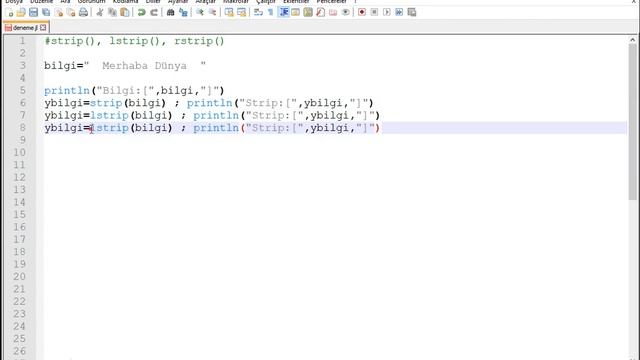Start macro recording with the red dot
Screen dimensions: 640x360
(x=362, y=12)
